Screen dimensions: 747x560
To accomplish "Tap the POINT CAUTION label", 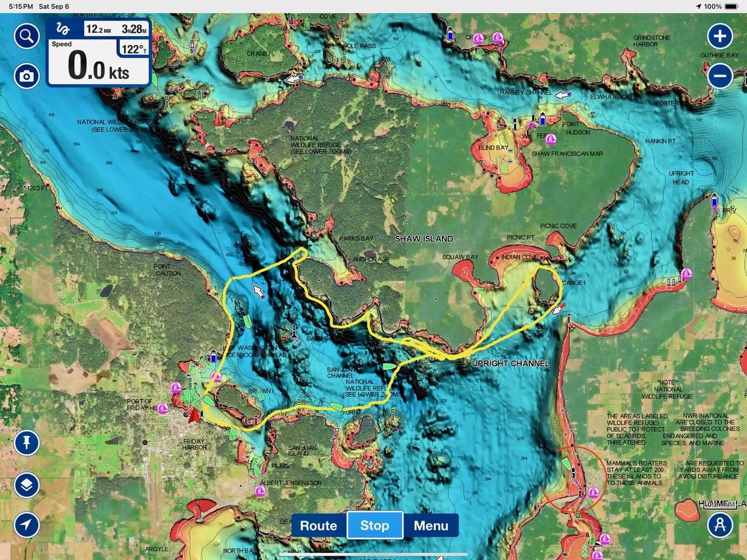I will [167, 269].
